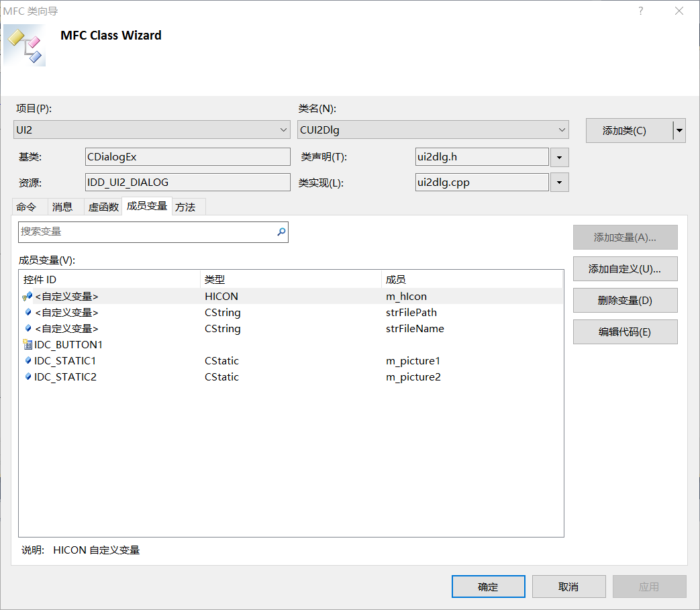Screen dimensions: 700x610
Task: Close the MFC 类向导 dialog
Action: coord(679,11)
